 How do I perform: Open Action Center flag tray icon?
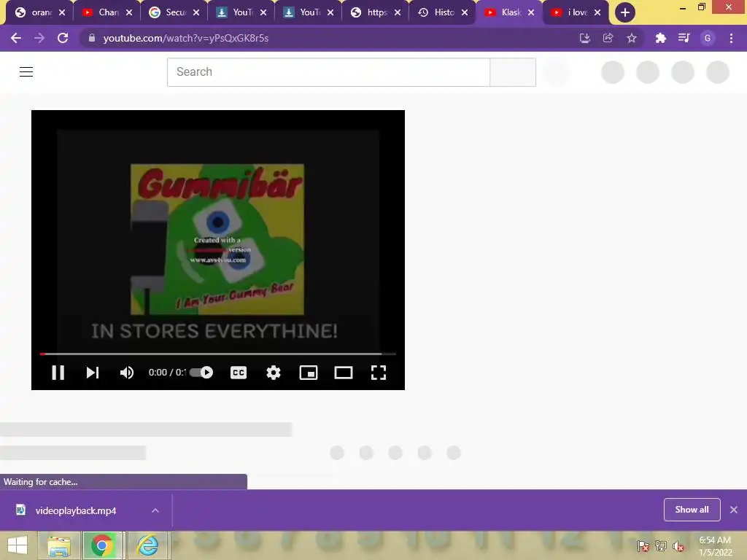coord(643,546)
